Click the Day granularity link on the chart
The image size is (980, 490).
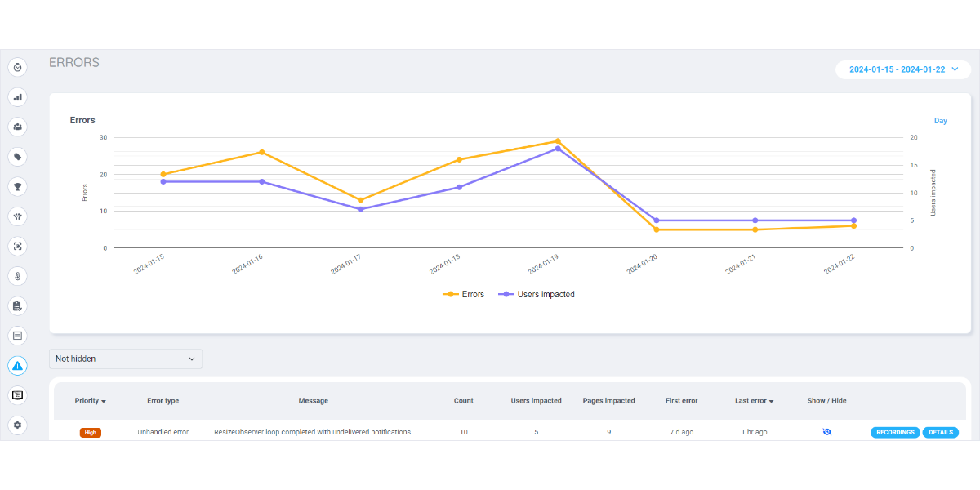coord(940,121)
